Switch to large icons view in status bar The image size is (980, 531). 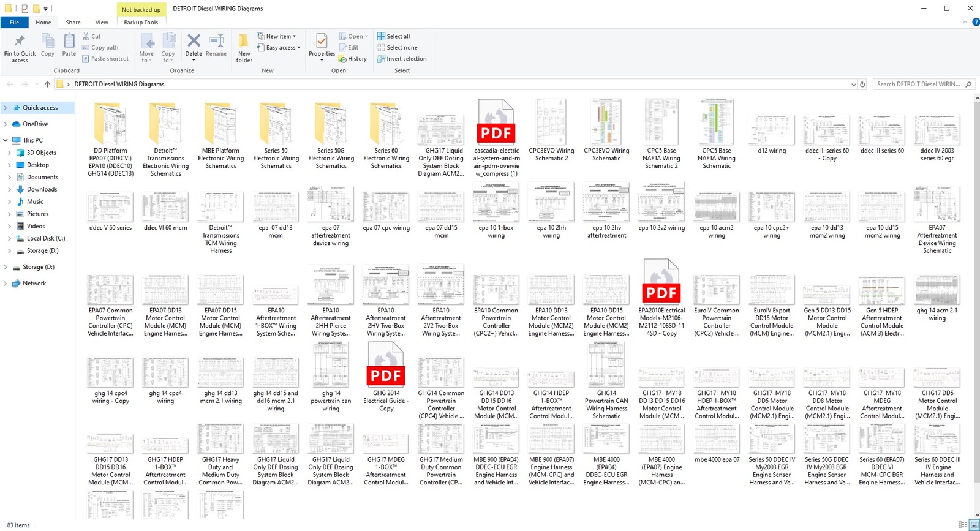coord(974,525)
